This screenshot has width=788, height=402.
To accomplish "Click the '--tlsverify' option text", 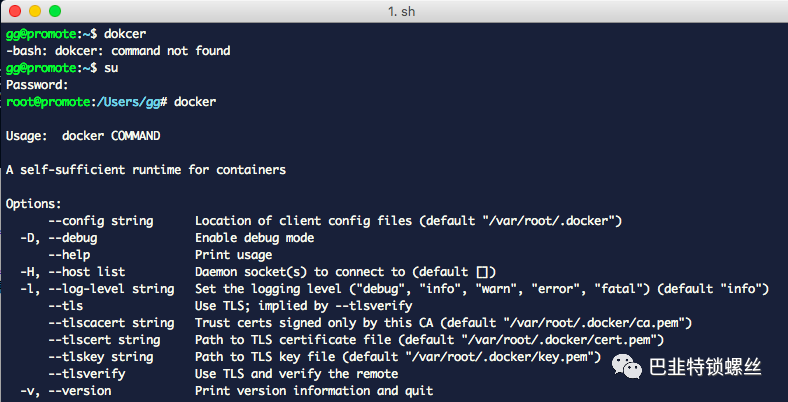I will point(86,374).
